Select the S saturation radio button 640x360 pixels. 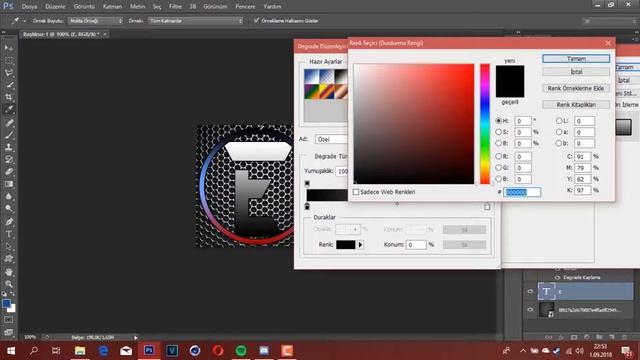498,132
